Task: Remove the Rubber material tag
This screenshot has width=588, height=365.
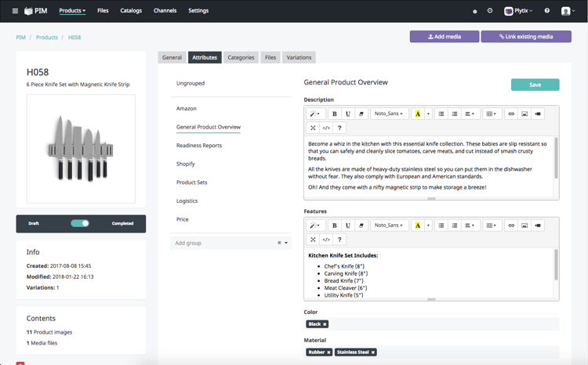Action: point(328,352)
